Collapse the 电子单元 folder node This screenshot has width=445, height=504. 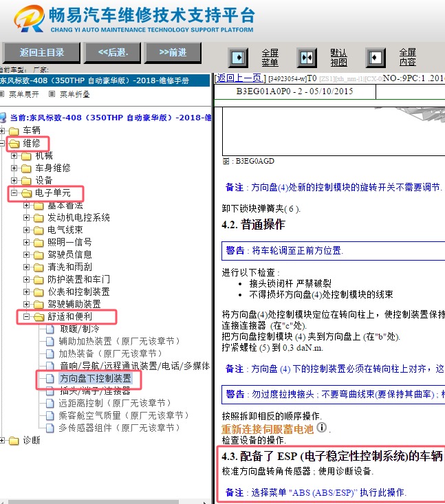tap(14, 193)
